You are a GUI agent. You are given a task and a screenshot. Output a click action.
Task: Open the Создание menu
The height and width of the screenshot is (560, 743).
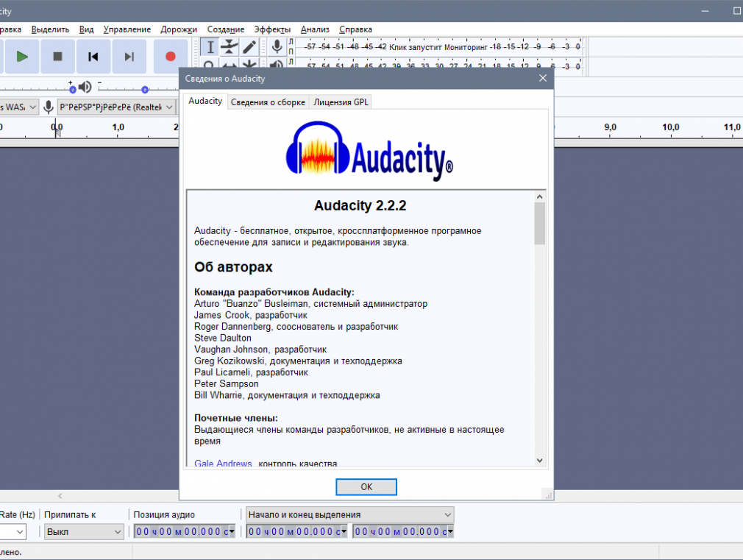(x=226, y=29)
